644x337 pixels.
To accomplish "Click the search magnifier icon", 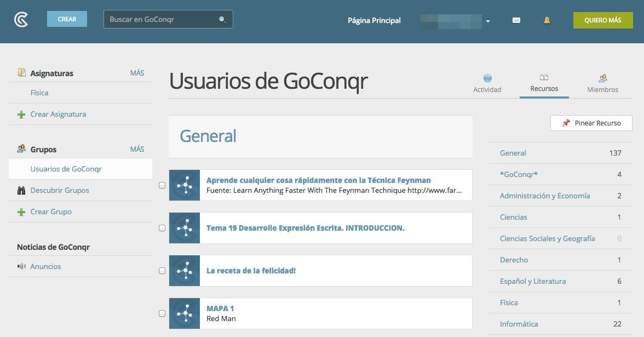I will tap(222, 20).
